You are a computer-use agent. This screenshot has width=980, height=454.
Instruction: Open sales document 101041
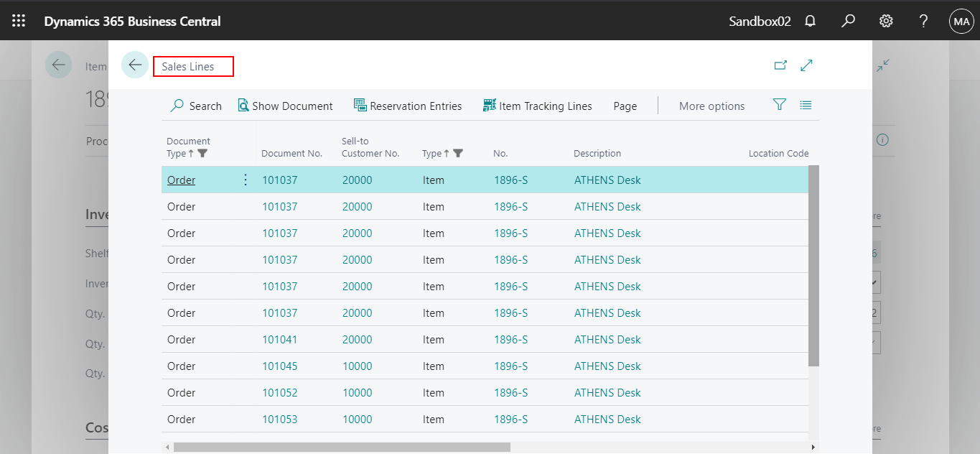[x=279, y=339]
